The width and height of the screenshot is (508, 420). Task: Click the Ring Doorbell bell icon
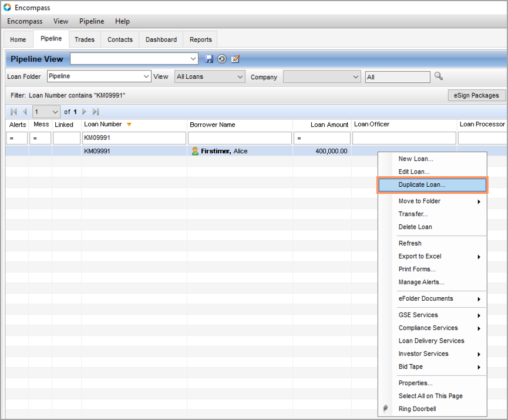point(385,409)
